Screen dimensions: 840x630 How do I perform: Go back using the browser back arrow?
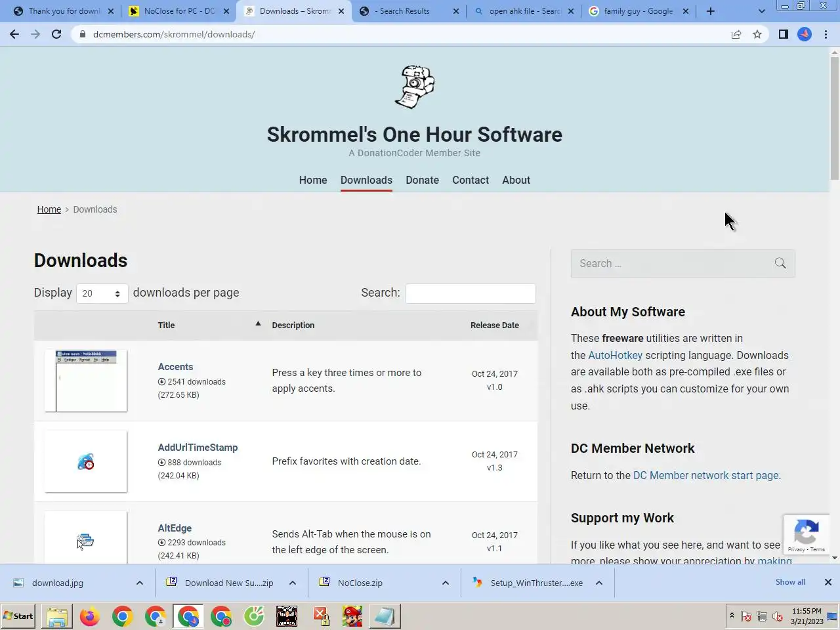click(14, 34)
